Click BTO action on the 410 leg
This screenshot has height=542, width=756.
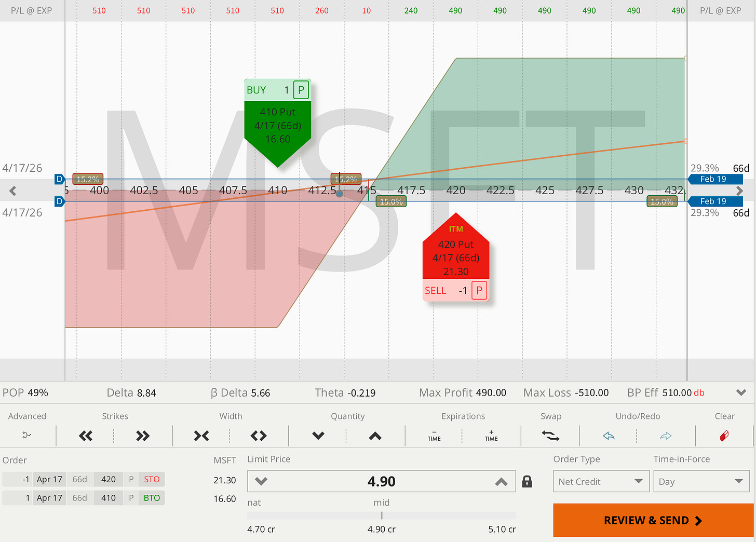click(x=152, y=498)
